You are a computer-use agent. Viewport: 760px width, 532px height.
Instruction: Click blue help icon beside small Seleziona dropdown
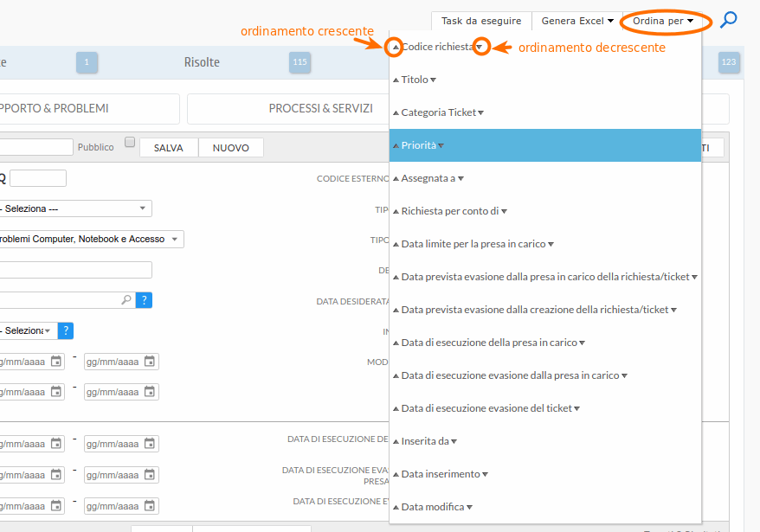click(66, 330)
